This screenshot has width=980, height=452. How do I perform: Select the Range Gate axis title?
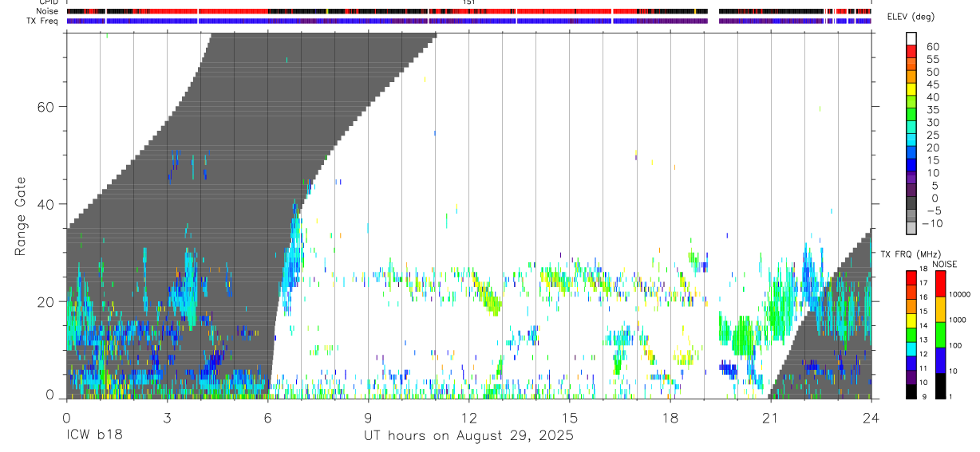(x=21, y=216)
